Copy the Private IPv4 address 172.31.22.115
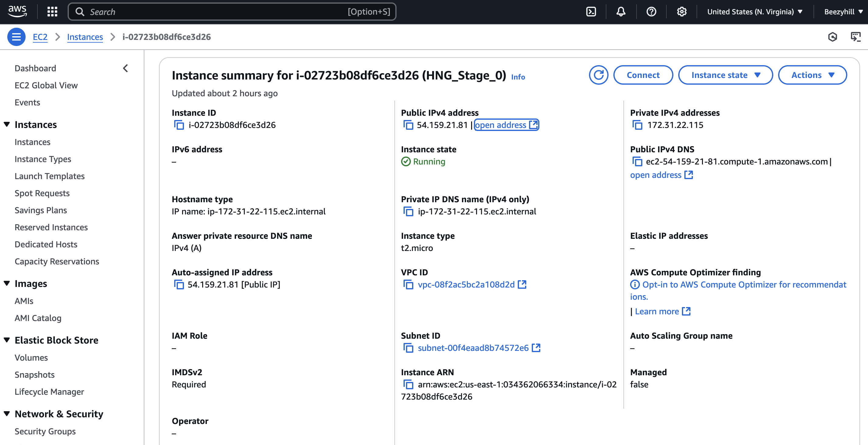 637,125
